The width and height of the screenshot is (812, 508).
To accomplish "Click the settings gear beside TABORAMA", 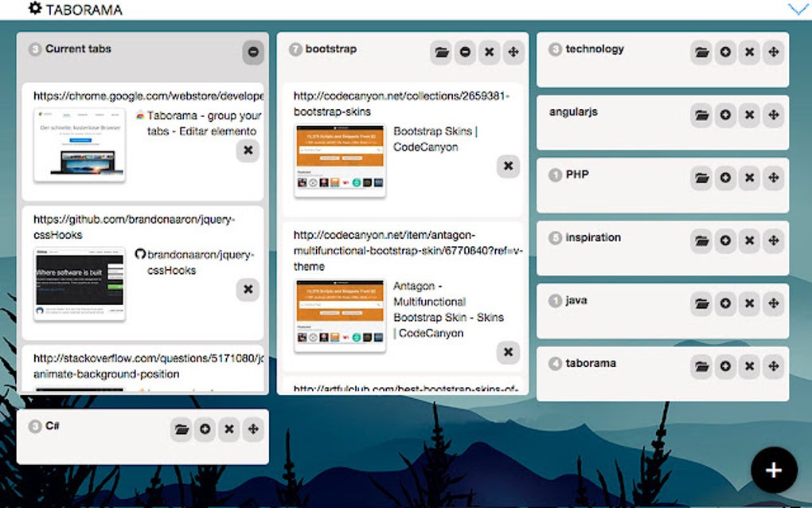I will 33,9.
